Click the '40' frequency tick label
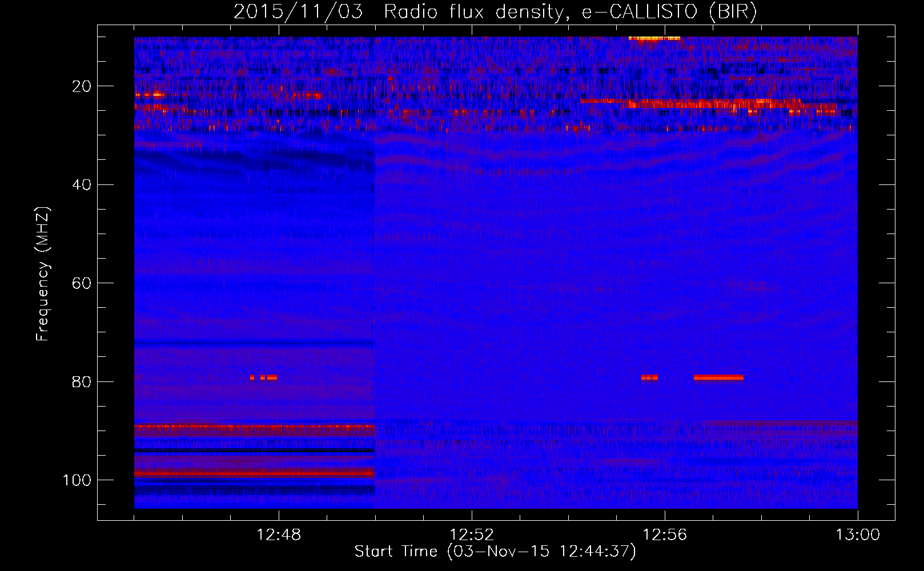The height and width of the screenshot is (571, 924). tap(82, 185)
